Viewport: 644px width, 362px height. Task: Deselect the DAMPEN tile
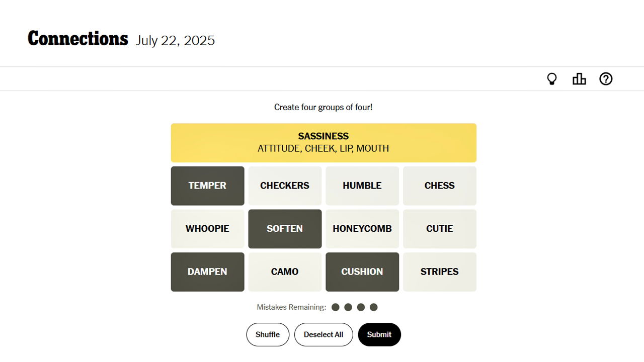(207, 272)
